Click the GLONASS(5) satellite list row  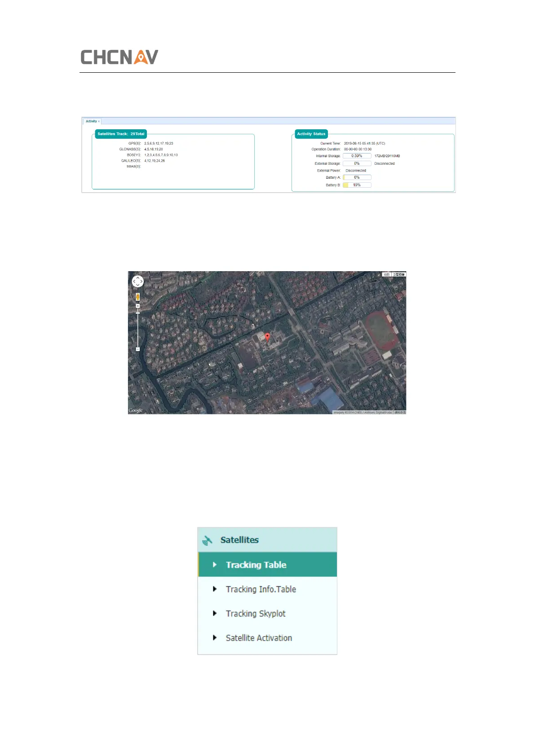pyautogui.click(x=141, y=149)
